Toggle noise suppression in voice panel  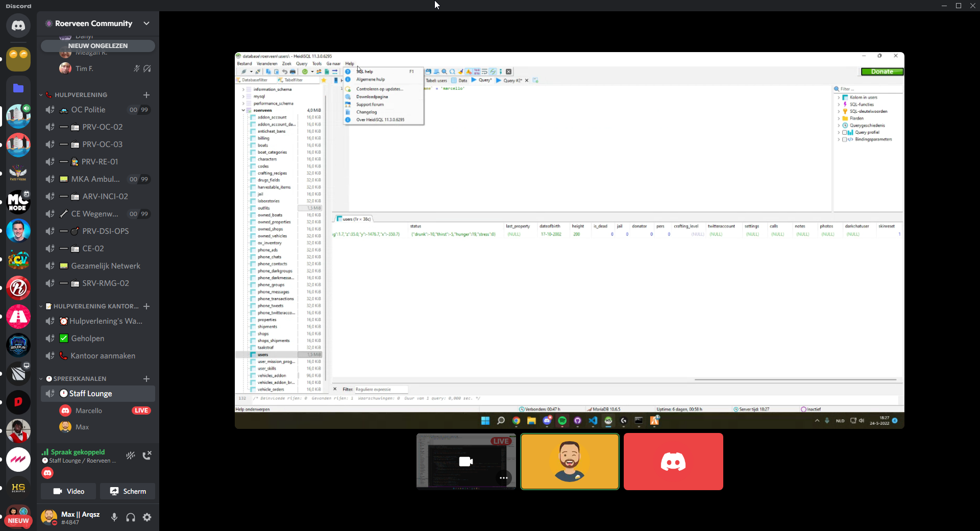tap(131, 455)
